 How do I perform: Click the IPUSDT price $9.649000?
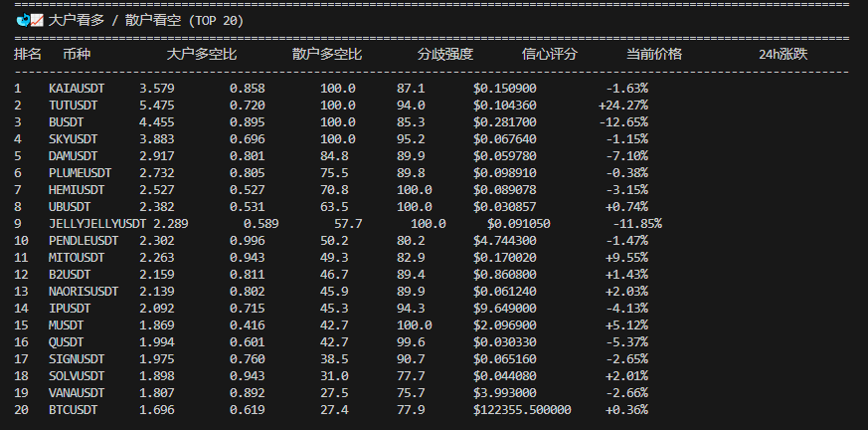tap(505, 309)
